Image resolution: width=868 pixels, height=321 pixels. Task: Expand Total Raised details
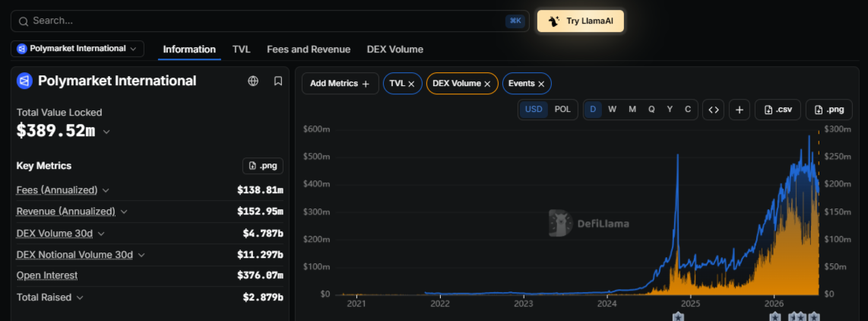click(x=80, y=297)
